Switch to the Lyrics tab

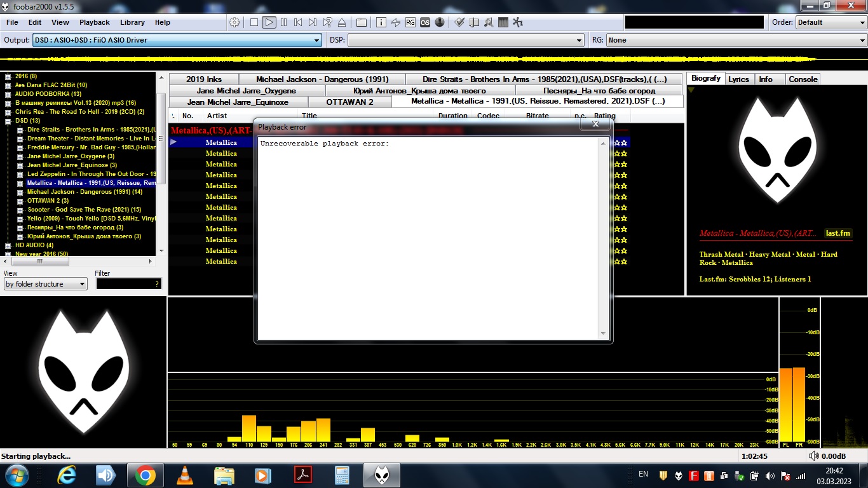pyautogui.click(x=738, y=79)
